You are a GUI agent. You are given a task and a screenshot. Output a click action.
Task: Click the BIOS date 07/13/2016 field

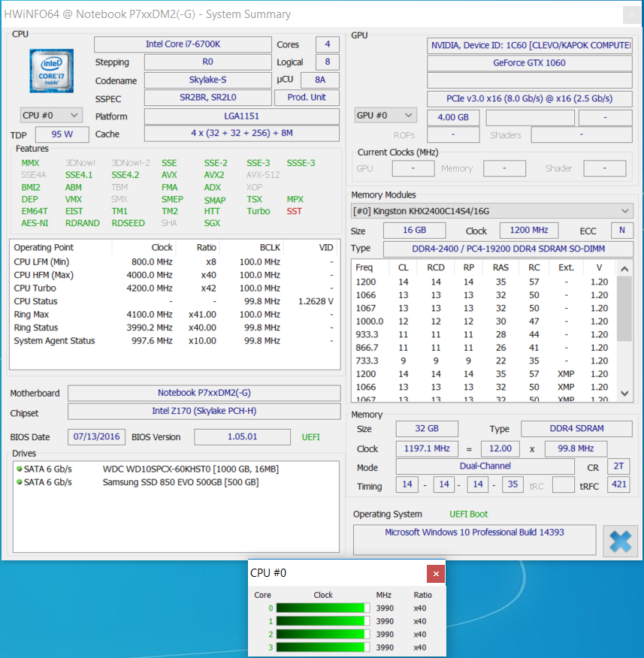coord(96,437)
